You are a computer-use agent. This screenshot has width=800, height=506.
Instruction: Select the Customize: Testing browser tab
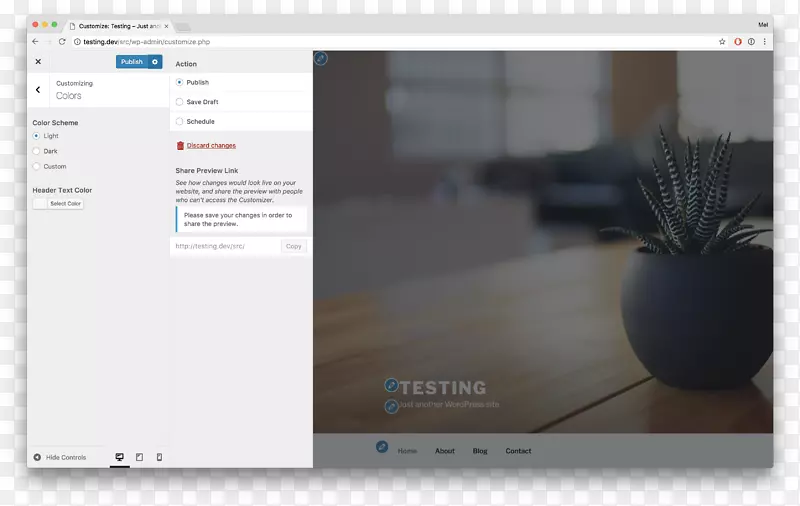tap(118, 26)
